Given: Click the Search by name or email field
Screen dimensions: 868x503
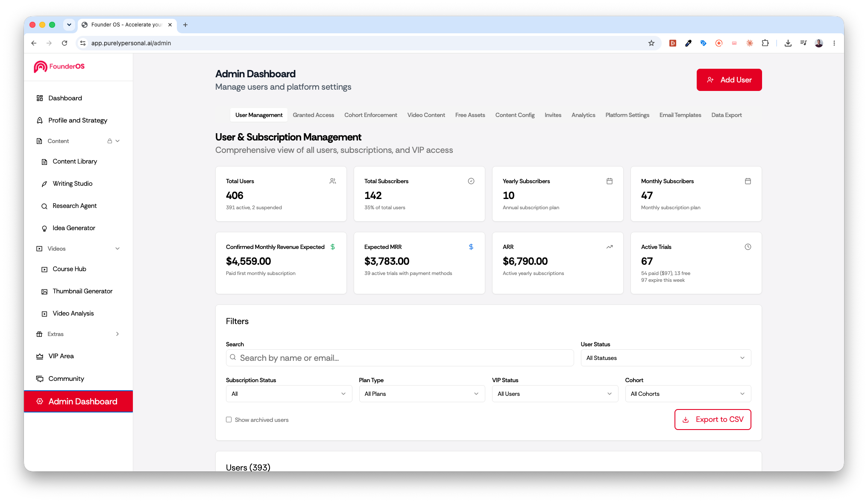Looking at the screenshot, I should click(400, 358).
